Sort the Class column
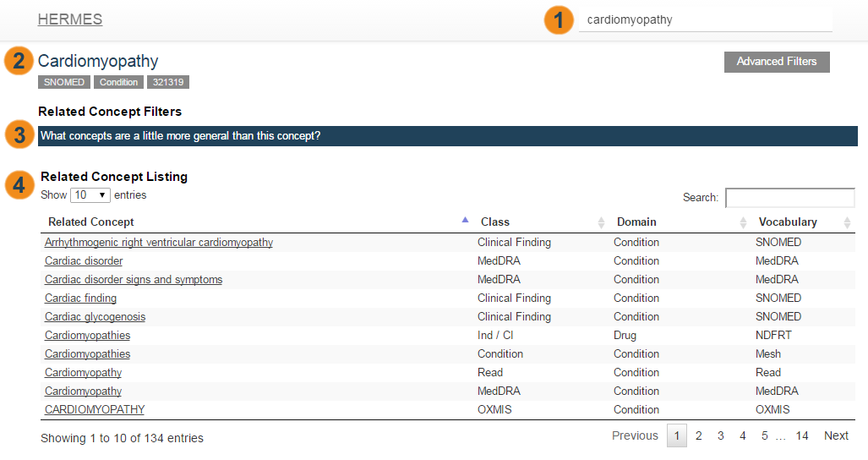This screenshot has height=460, width=868. point(601,222)
